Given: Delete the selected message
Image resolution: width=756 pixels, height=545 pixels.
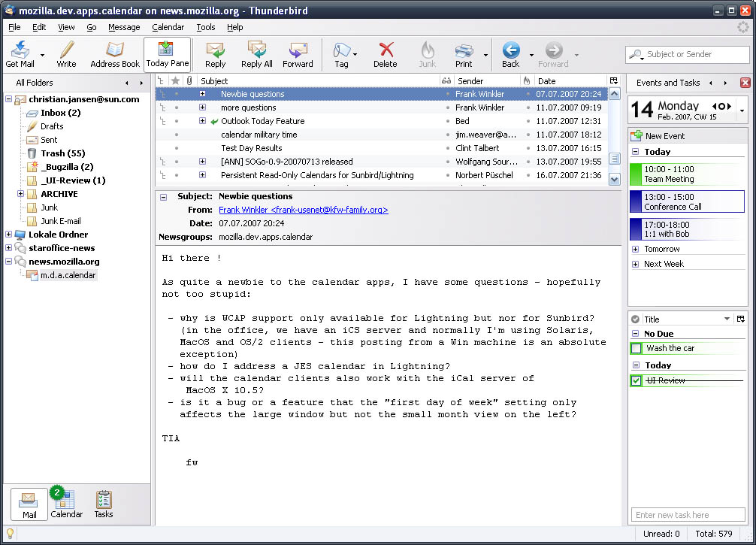Looking at the screenshot, I should (386, 53).
